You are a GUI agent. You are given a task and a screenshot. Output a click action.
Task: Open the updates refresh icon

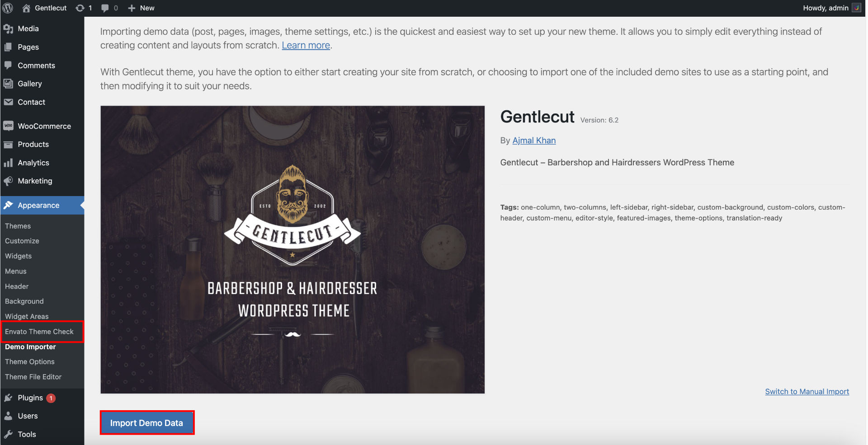tap(80, 8)
